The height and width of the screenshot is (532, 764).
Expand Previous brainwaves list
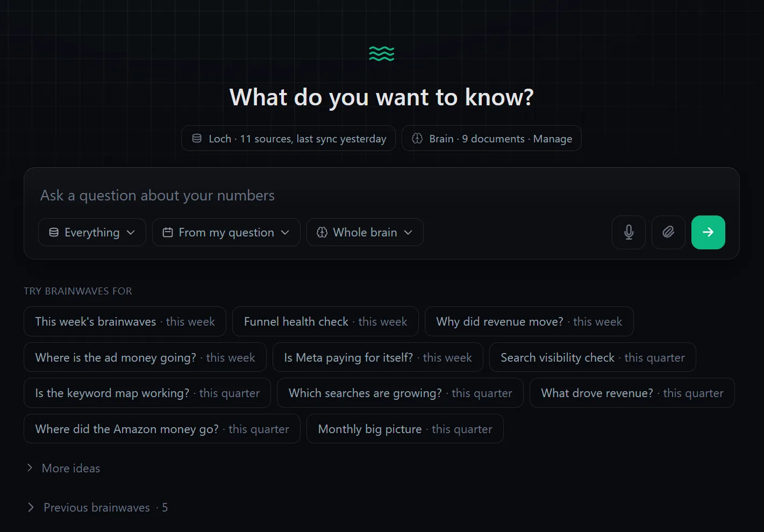click(x=97, y=507)
